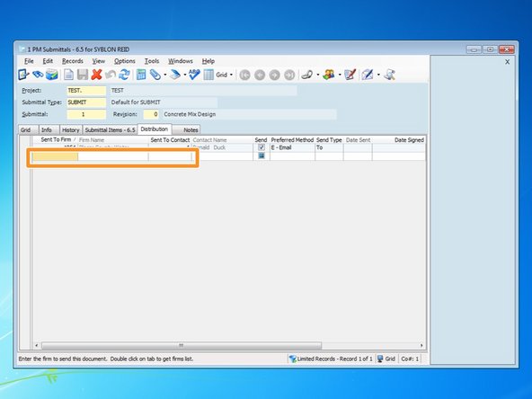This screenshot has width=532, height=399.
Task: Click the database record icon in toolbar
Action: pyautogui.click(x=52, y=75)
